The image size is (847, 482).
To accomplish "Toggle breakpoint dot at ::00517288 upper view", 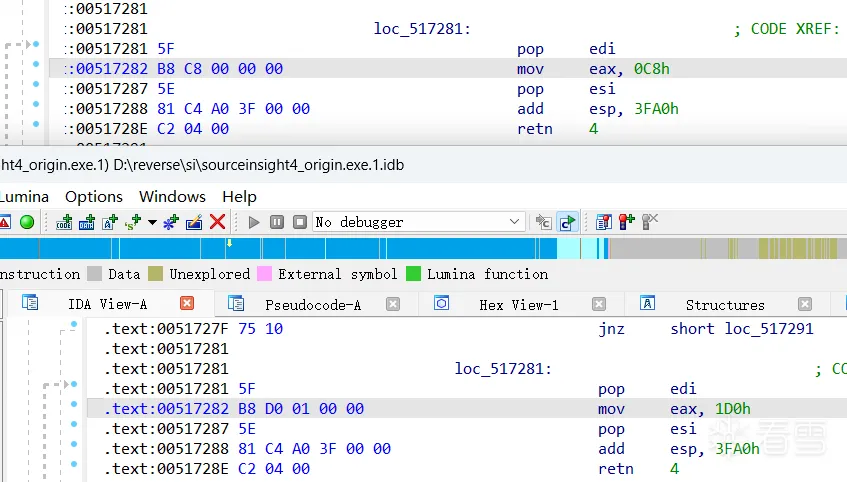I will point(36,104).
